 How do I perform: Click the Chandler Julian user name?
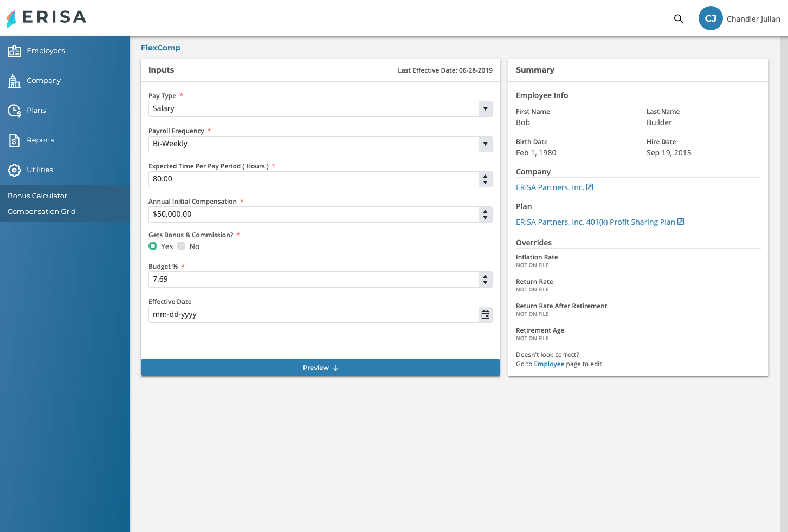[753, 19]
